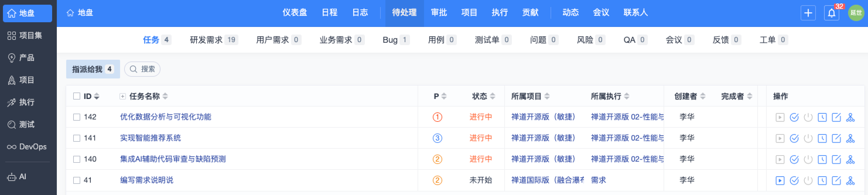Expand all tasks using the icon before 任务名称
Image resolution: width=868 pixels, height=195 pixels.
(x=123, y=96)
